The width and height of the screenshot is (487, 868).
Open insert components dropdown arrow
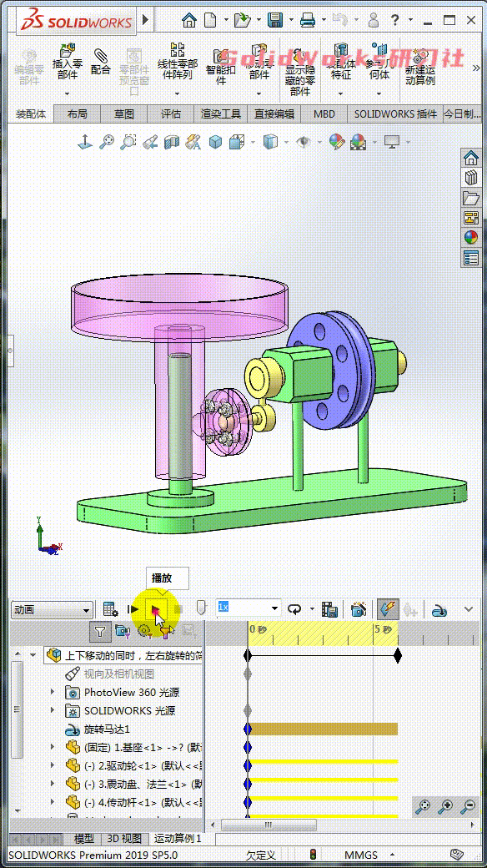point(68,93)
